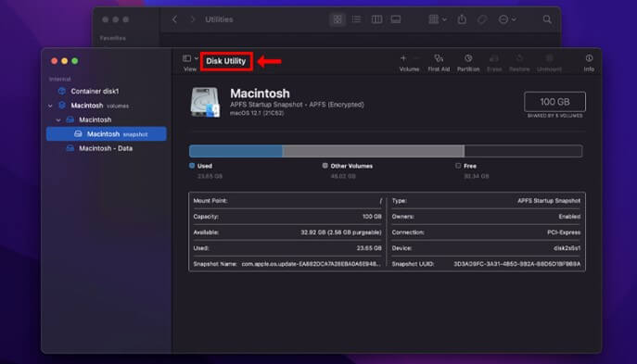Click the 100 GB size box
The image size is (637, 364).
click(x=554, y=102)
